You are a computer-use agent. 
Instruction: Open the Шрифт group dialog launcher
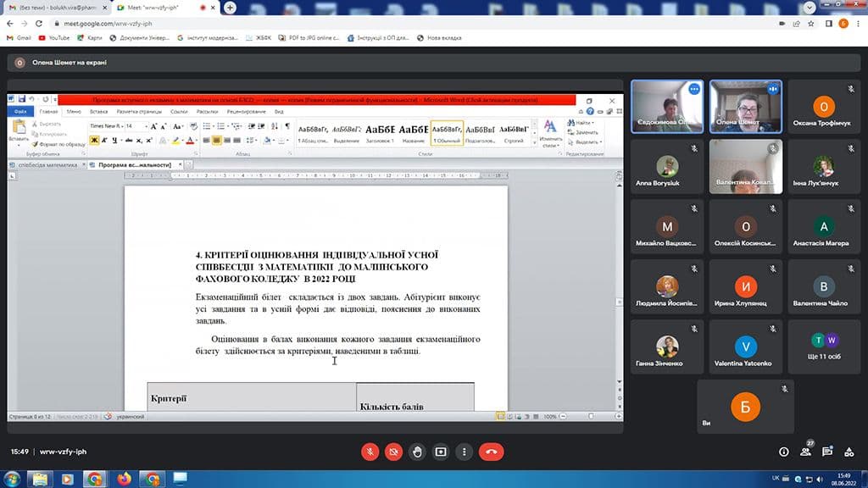pos(194,154)
